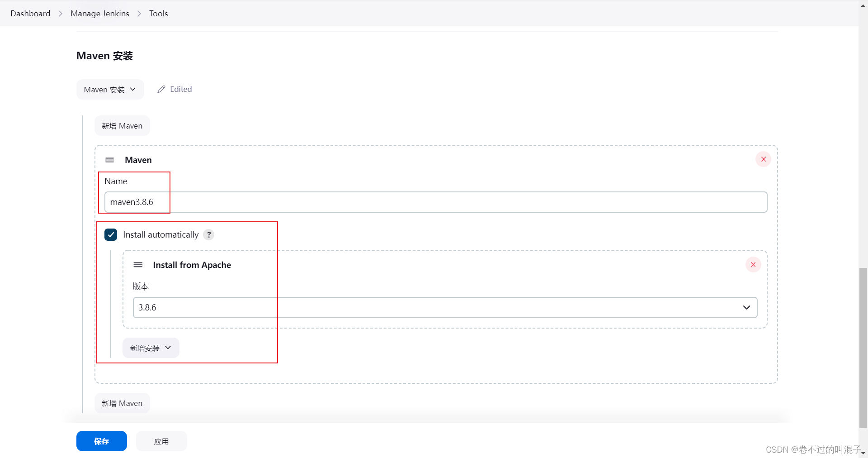Focus the Name field containing maven3.8.6

436,202
